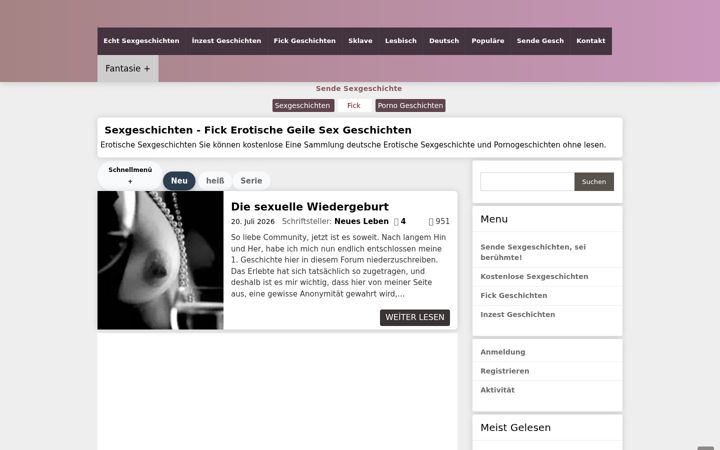Open the Kontakt nav item
Screen dimensions: 720x450
click(x=591, y=41)
